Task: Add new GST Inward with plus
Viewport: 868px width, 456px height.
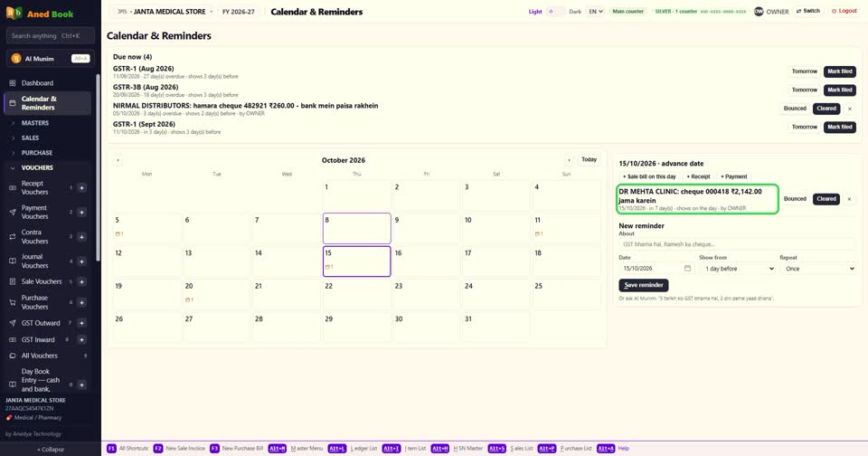Action: click(x=81, y=339)
